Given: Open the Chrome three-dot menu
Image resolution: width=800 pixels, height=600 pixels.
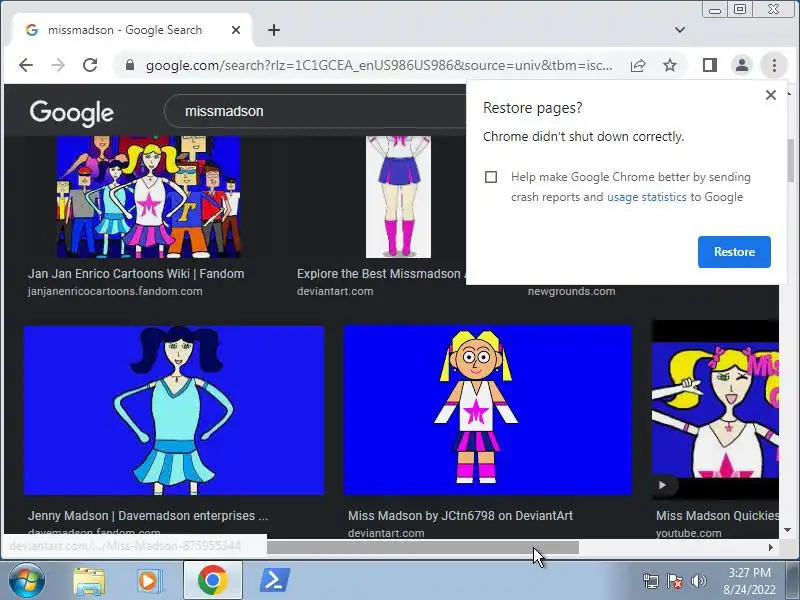Looking at the screenshot, I should click(774, 65).
